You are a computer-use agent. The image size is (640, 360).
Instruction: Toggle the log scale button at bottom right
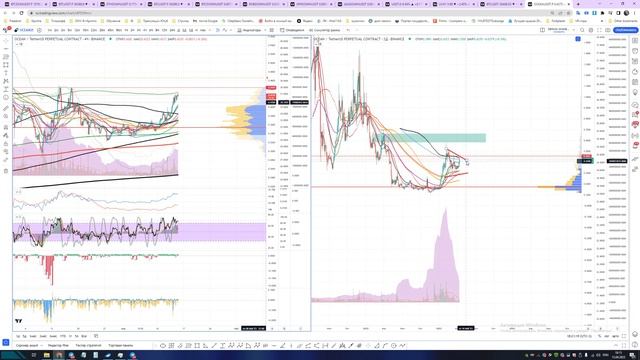(x=607, y=336)
